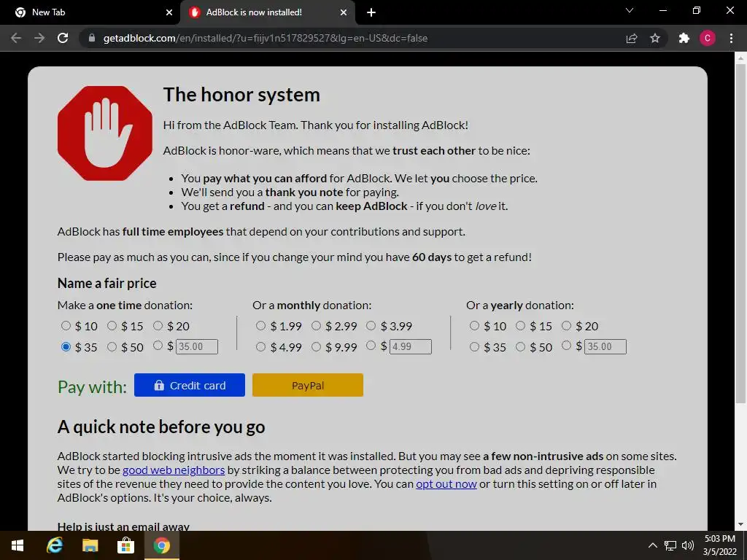Pick yearly $50 donation
The image size is (747, 560).
[x=520, y=346]
